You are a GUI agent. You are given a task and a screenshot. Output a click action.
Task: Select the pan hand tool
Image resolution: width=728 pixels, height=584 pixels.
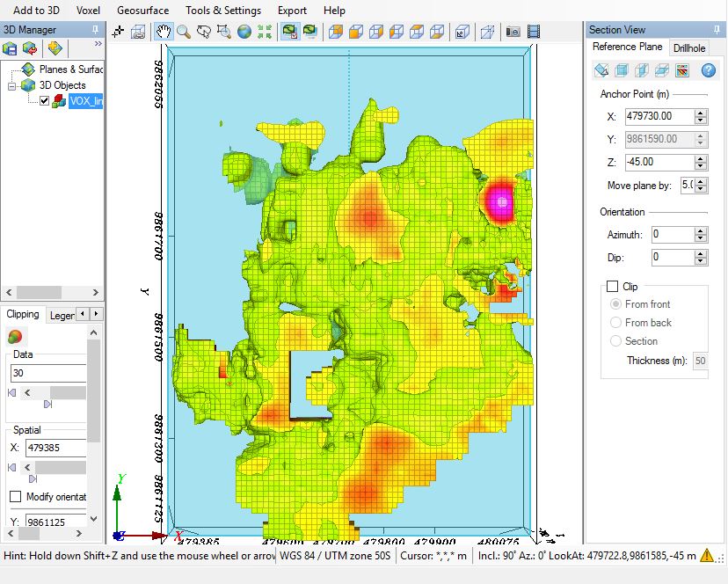163,33
